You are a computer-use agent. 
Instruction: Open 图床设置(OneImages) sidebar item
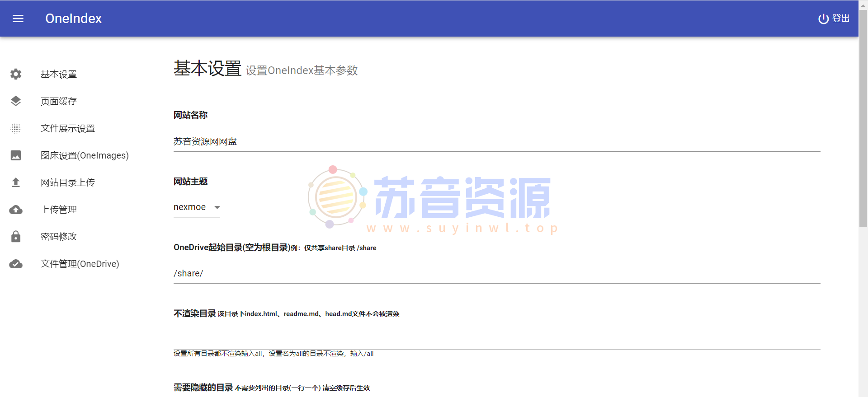[x=85, y=155]
